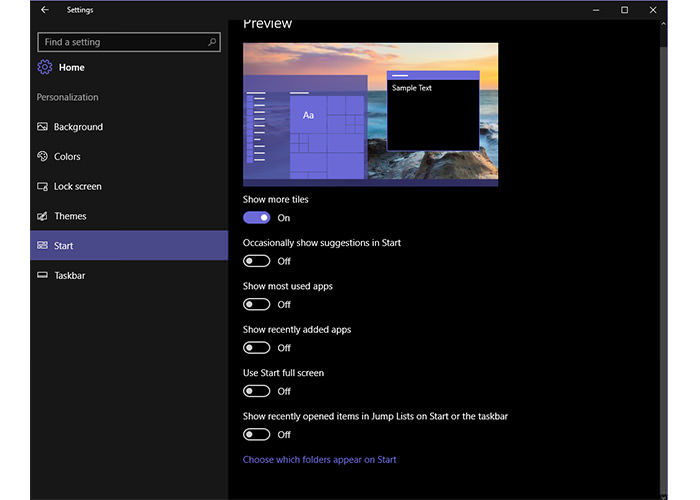Go to the Themes settings page
Screen dimensions: 700x500
click(x=70, y=216)
